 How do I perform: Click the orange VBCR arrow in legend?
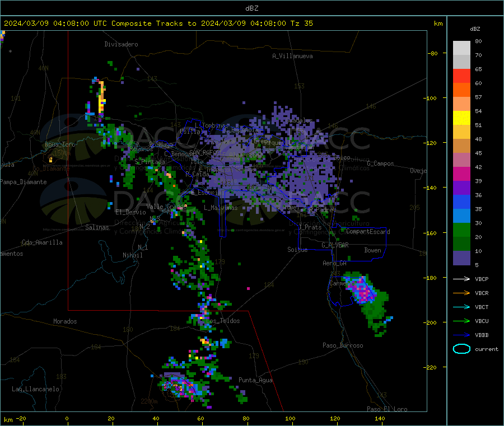461,293
